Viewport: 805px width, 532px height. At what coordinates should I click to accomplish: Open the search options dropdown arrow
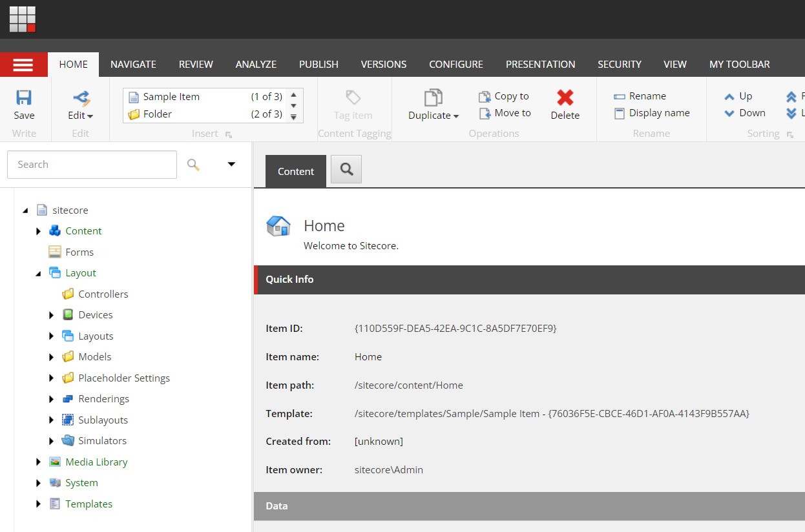(231, 165)
